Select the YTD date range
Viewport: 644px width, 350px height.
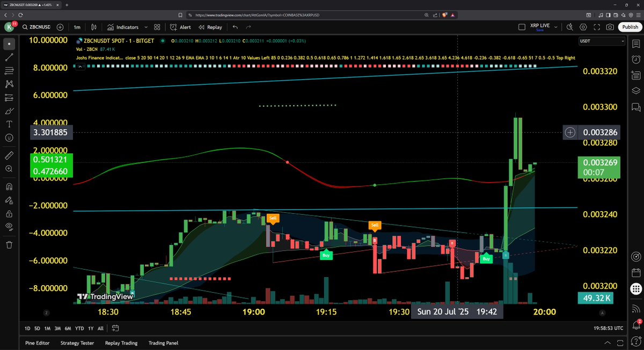[x=79, y=328]
